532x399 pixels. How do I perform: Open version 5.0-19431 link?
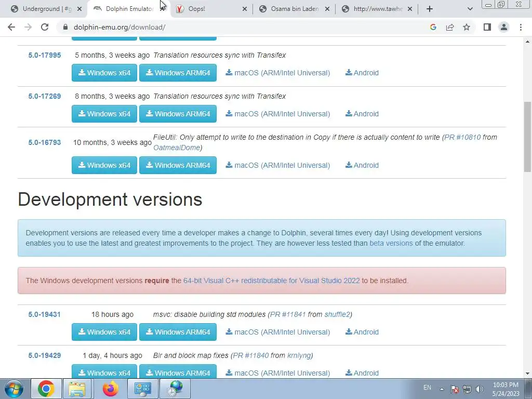click(45, 314)
